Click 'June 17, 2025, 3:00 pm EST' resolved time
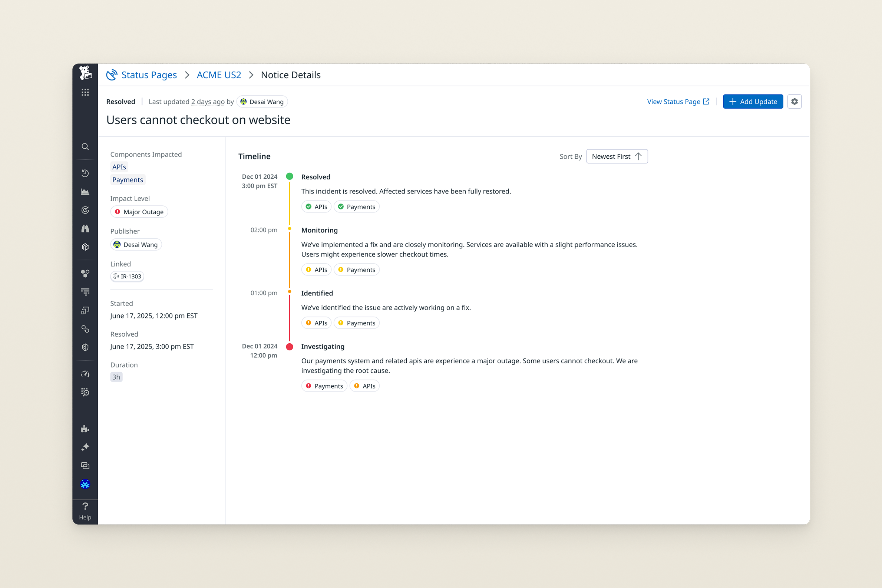 (152, 347)
